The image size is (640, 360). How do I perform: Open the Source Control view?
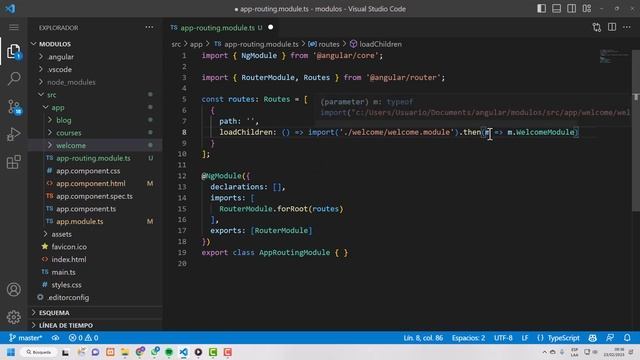pyautogui.click(x=13, y=107)
